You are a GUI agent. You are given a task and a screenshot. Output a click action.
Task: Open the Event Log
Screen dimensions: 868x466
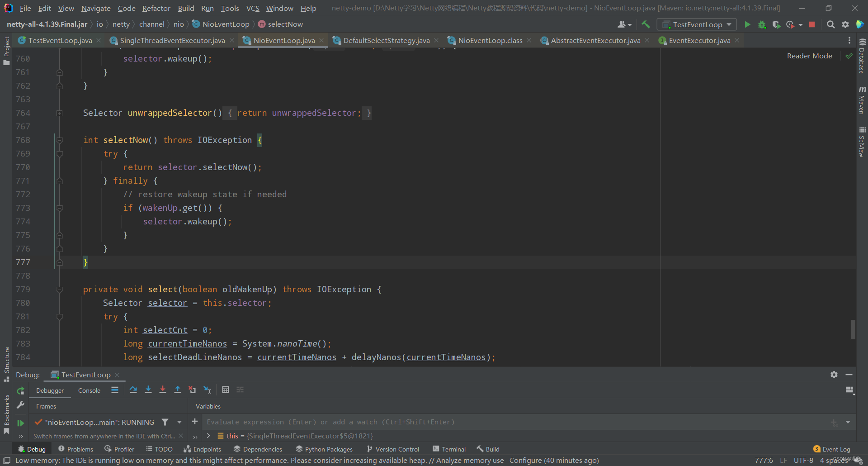coord(832,449)
